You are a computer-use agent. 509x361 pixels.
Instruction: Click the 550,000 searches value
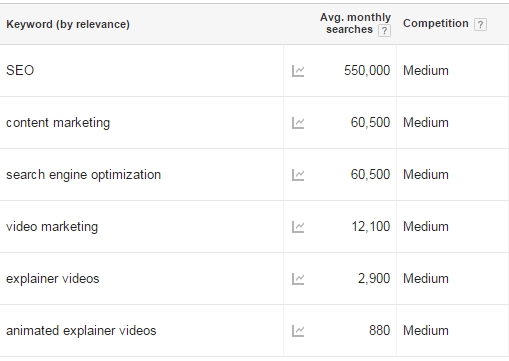point(367,71)
